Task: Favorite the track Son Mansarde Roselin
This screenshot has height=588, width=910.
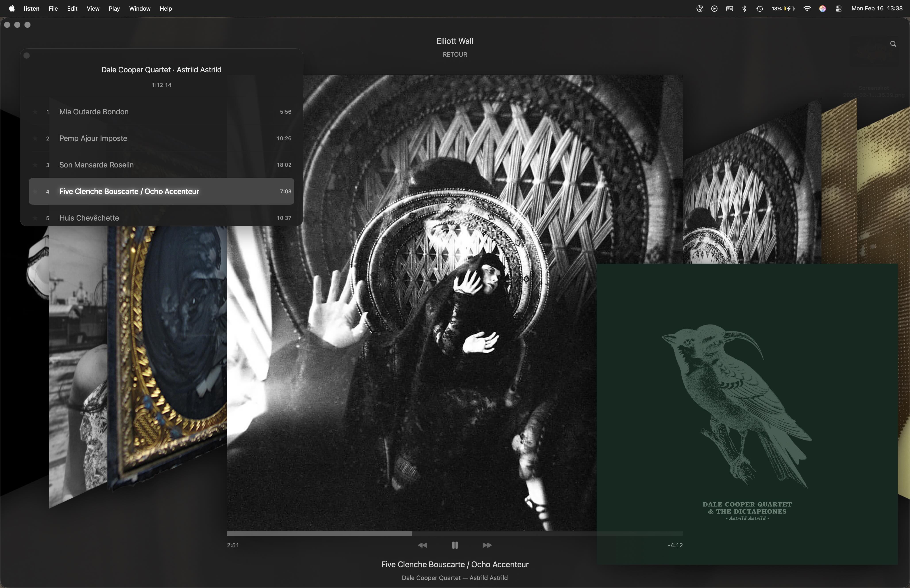Action: [x=35, y=165]
